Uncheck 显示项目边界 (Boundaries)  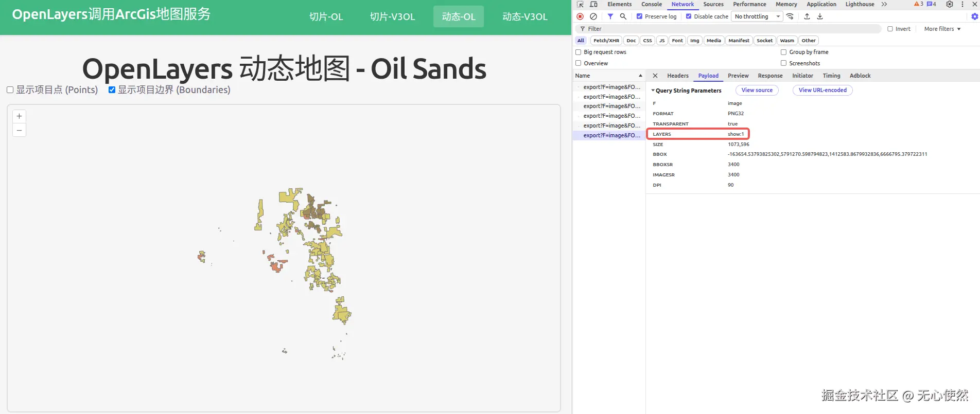(112, 89)
